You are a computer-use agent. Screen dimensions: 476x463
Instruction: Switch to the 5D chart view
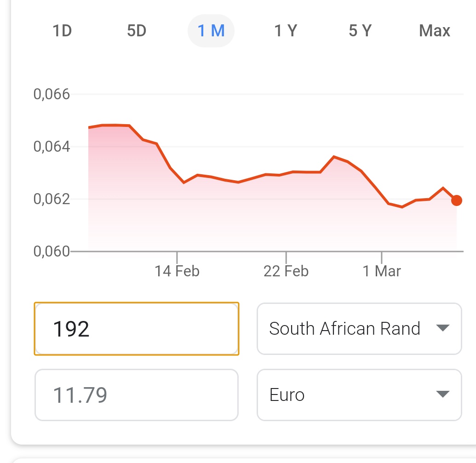coord(137,30)
